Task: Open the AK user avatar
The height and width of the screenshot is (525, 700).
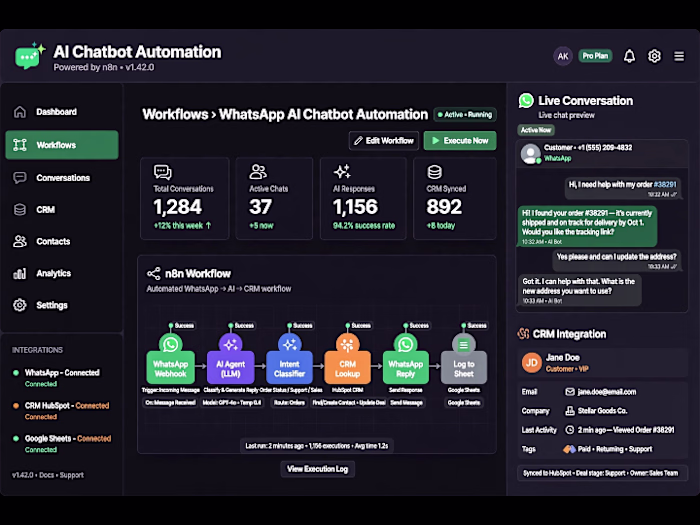Action: [562, 56]
